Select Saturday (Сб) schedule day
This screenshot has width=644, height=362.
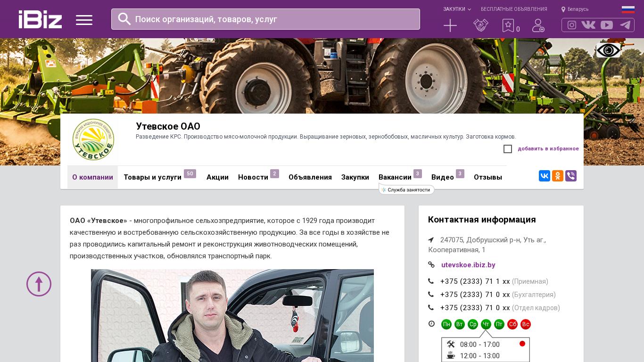(512, 324)
